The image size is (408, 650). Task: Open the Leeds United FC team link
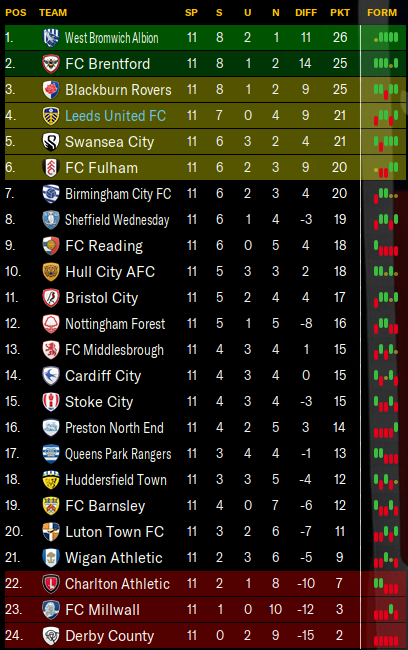pyautogui.click(x=115, y=116)
